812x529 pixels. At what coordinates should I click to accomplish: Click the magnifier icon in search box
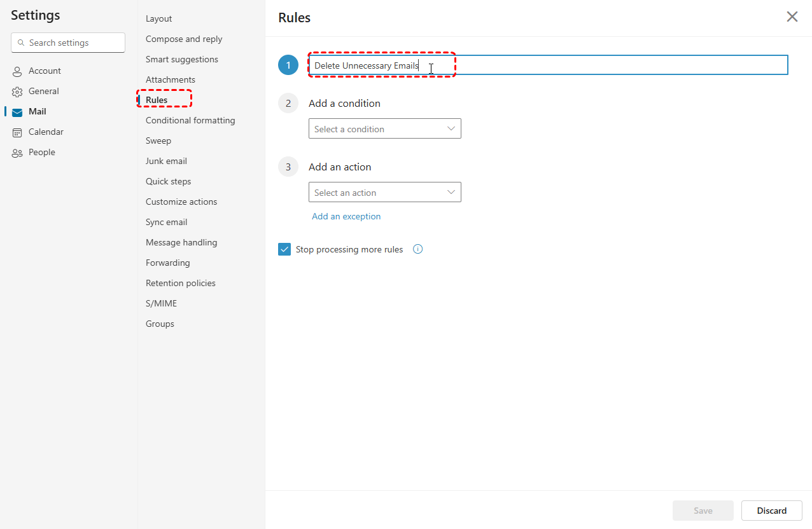[22, 43]
